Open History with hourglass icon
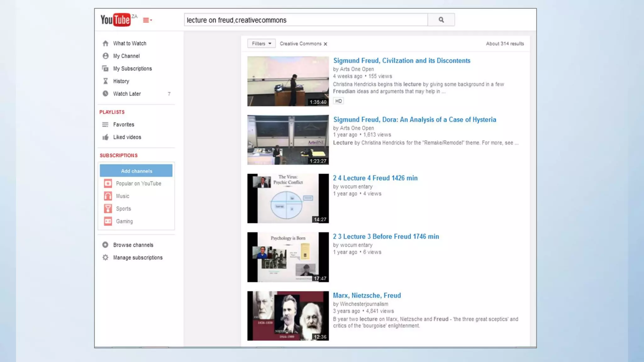This screenshot has height=362, width=644. point(121,81)
